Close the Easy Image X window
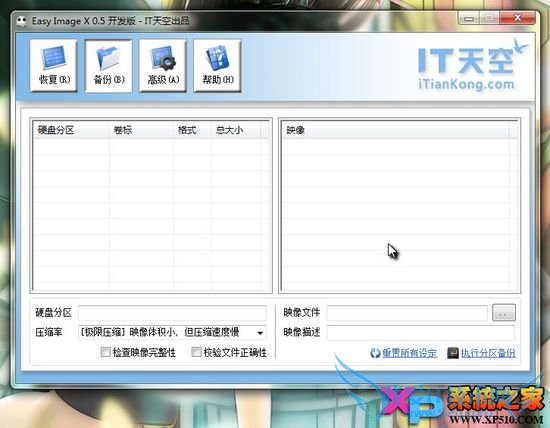Image resolution: width=550 pixels, height=428 pixels. coord(518,18)
